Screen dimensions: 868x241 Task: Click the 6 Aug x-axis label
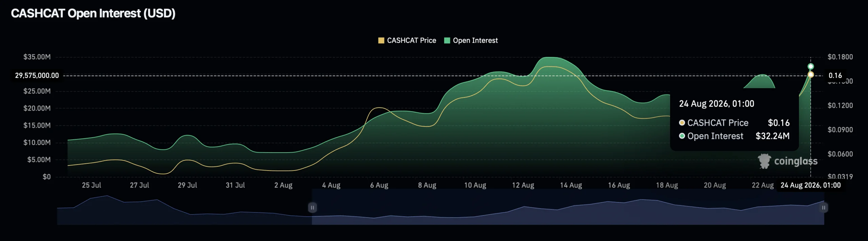point(379,185)
